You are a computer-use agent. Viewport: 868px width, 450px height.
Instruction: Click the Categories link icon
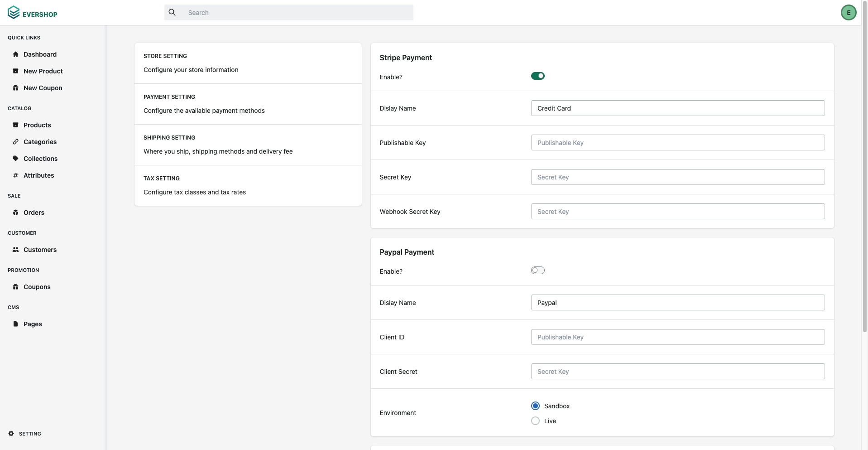[15, 142]
